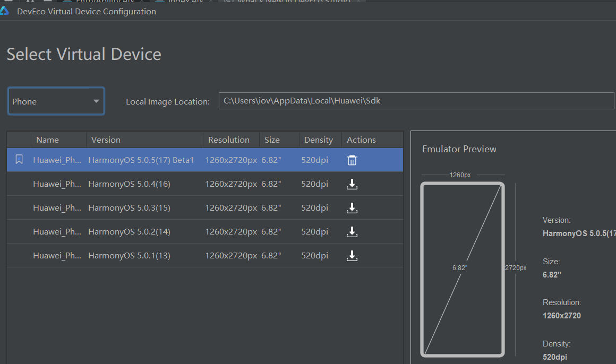Download the HarmonyOS 5.0.3(15) image
The image size is (616, 364).
352,208
